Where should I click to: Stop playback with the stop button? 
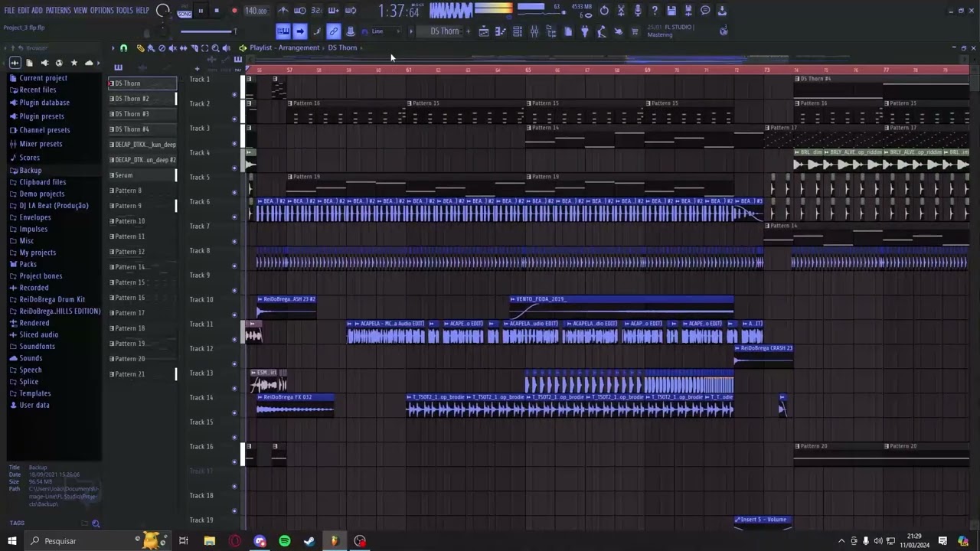point(217,11)
